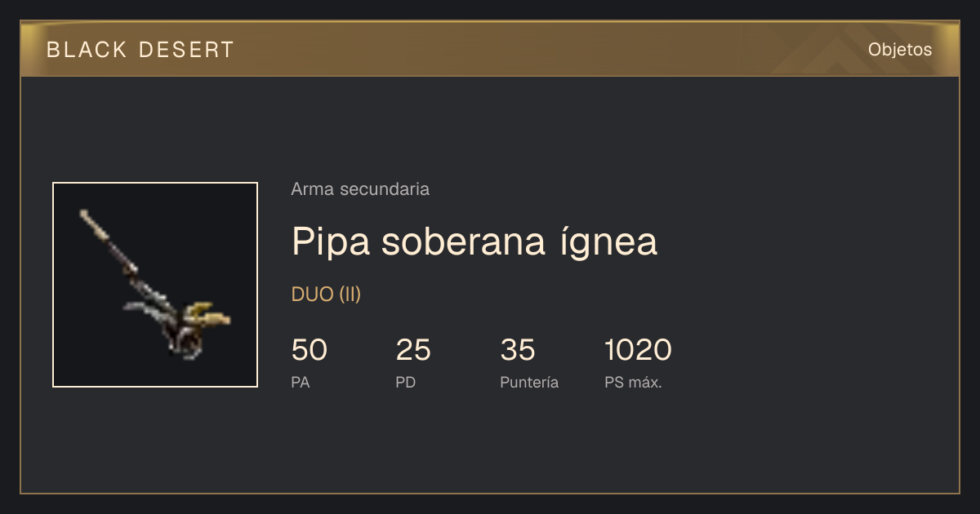980x514 pixels.
Task: Click the golden header banner
Action: tap(490, 49)
